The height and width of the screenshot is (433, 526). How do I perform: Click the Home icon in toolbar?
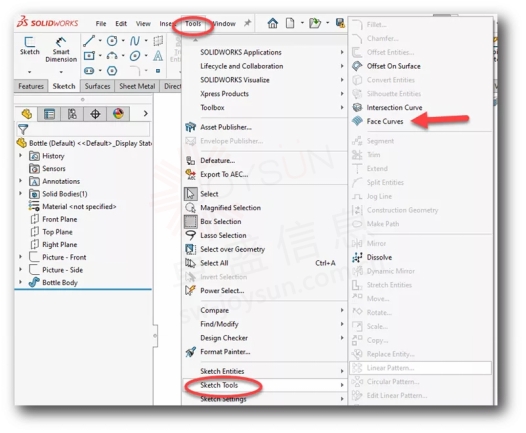click(x=273, y=23)
